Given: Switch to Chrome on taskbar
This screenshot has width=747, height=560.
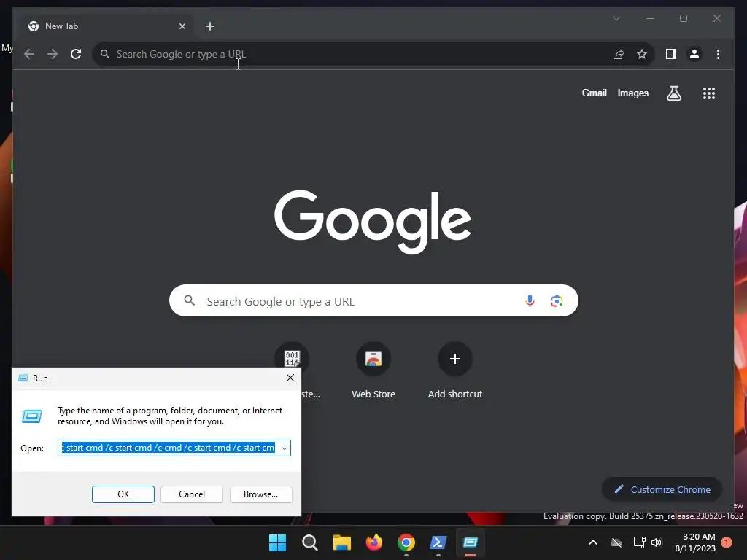Looking at the screenshot, I should 406,542.
